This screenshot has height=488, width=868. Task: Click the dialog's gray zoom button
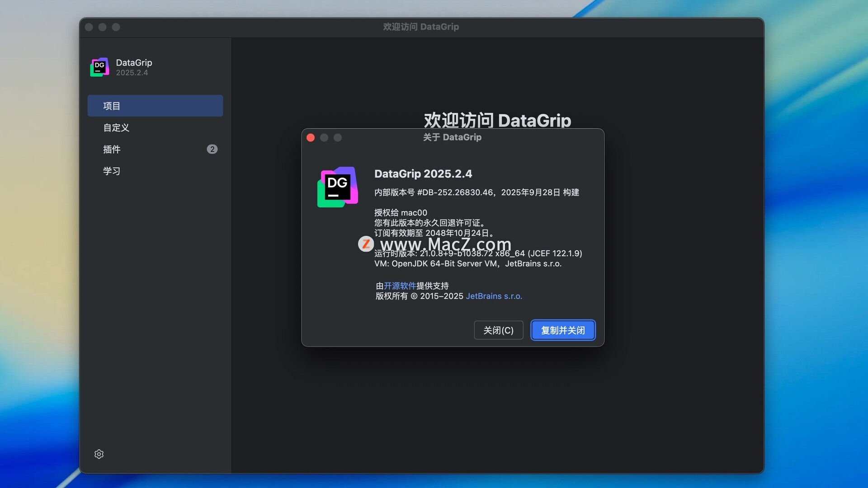[338, 137]
